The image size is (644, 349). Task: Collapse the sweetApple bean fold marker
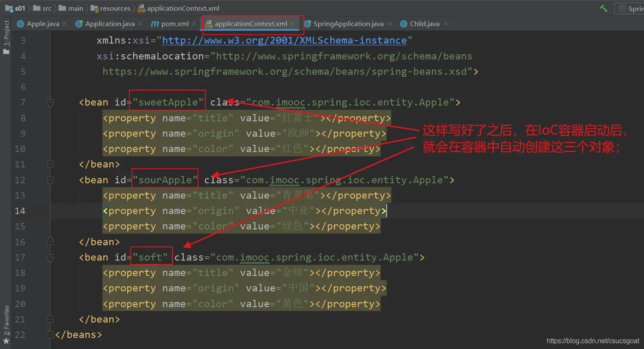(x=50, y=103)
